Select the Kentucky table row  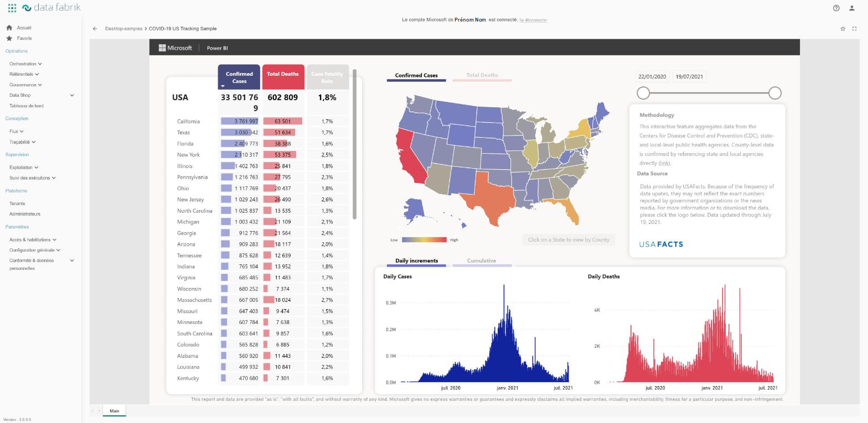coord(263,378)
